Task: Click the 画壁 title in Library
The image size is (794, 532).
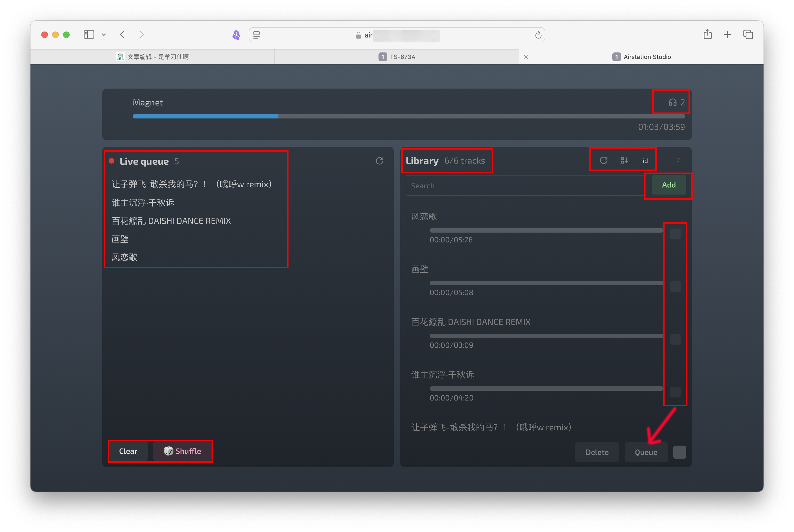Action: coord(420,269)
